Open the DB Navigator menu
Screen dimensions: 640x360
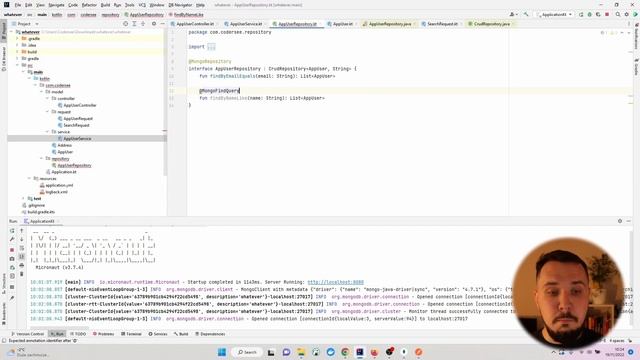[180, 5]
